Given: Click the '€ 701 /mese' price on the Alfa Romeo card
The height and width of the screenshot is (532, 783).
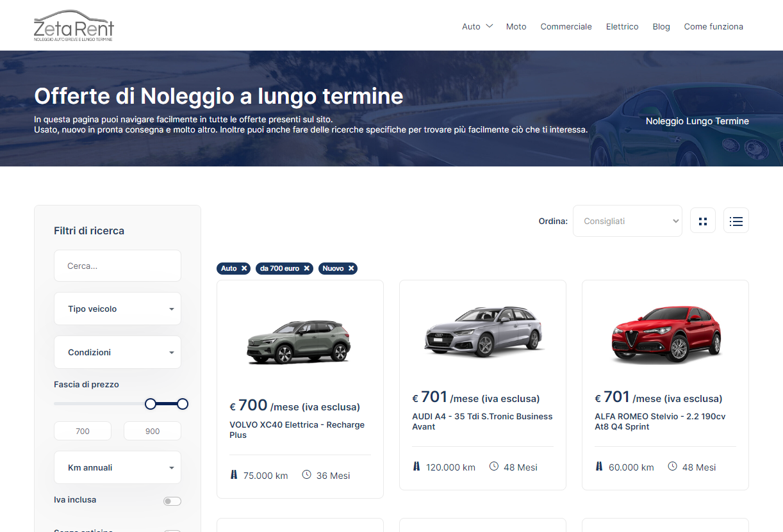Looking at the screenshot, I should (x=659, y=398).
